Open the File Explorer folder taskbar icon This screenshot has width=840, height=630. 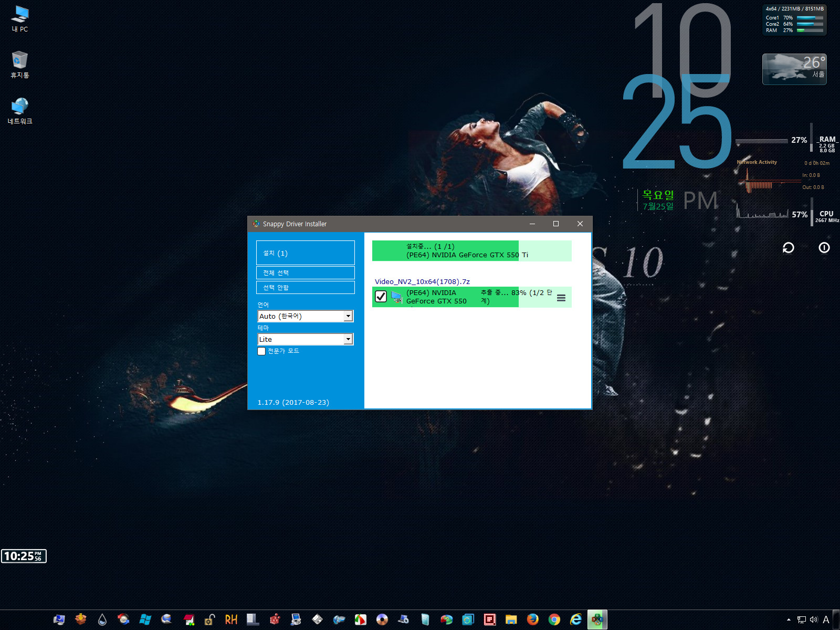coord(511,619)
